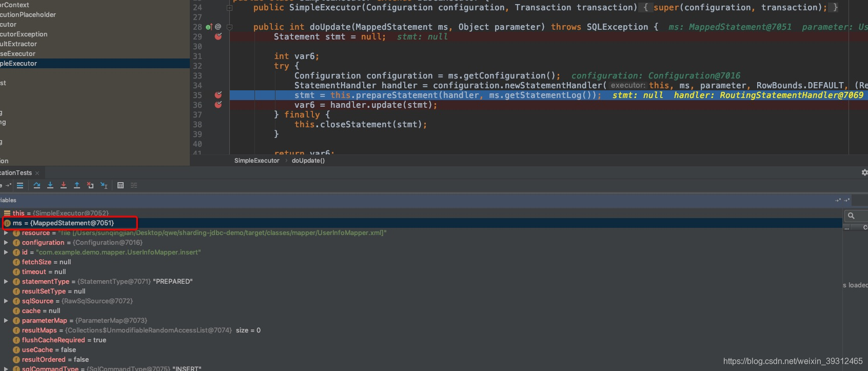Image resolution: width=868 pixels, height=371 pixels.
Task: Open the class ending 'rContext' in project tree
Action: tap(95, 5)
